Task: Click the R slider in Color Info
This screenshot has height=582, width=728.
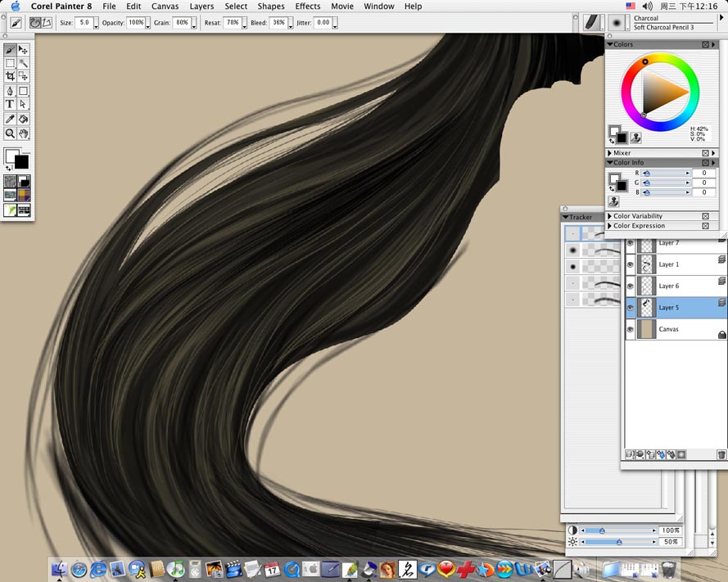Action: (666, 173)
